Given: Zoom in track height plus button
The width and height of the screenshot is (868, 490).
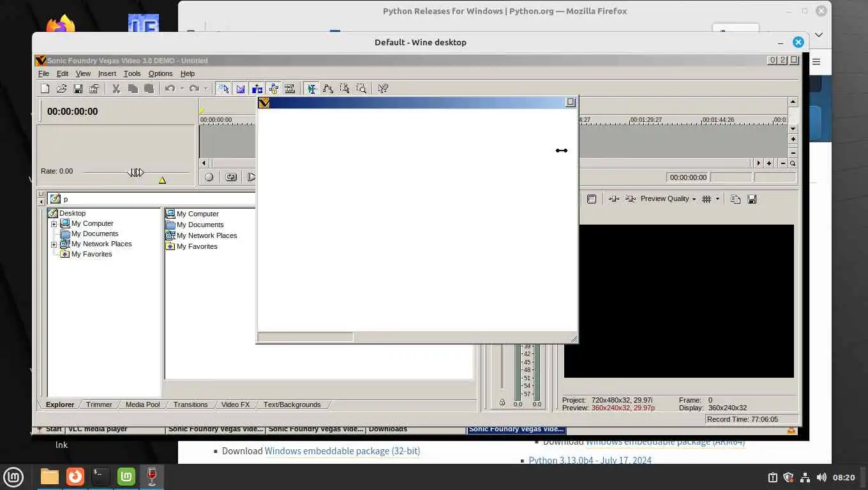Looking at the screenshot, I should pyautogui.click(x=793, y=139).
